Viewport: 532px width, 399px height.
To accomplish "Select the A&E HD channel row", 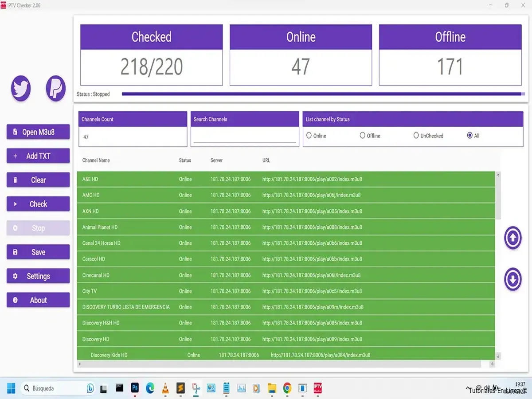I will (x=286, y=179).
